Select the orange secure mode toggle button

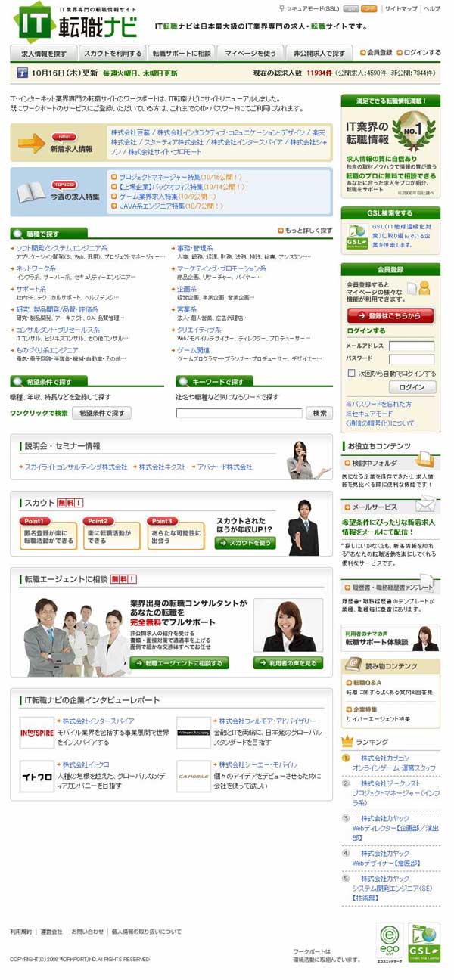pyautogui.click(x=369, y=8)
